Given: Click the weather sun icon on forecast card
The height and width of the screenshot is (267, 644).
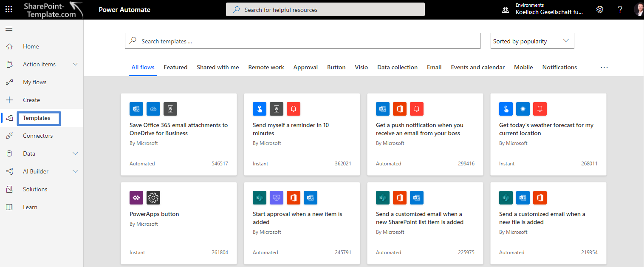Looking at the screenshot, I should 523,109.
